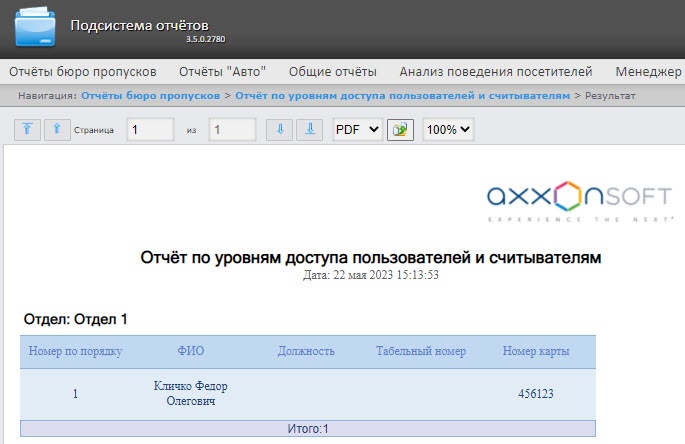Open the Общие отчёты menu
Viewport: 685px width, 444px height.
pos(332,72)
